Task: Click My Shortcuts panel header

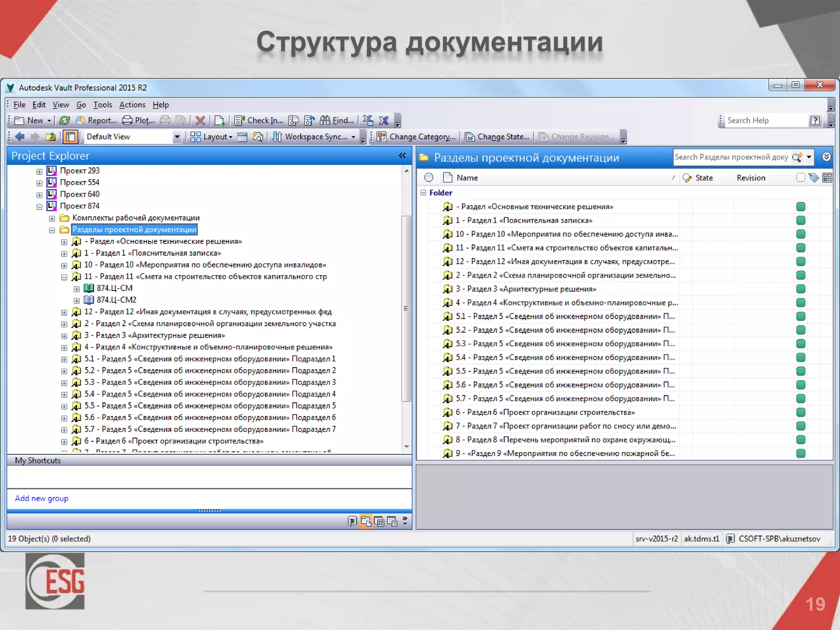Action: coord(209,460)
